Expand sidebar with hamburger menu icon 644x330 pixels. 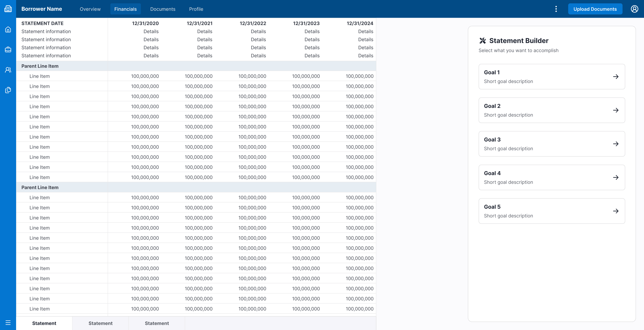8,322
